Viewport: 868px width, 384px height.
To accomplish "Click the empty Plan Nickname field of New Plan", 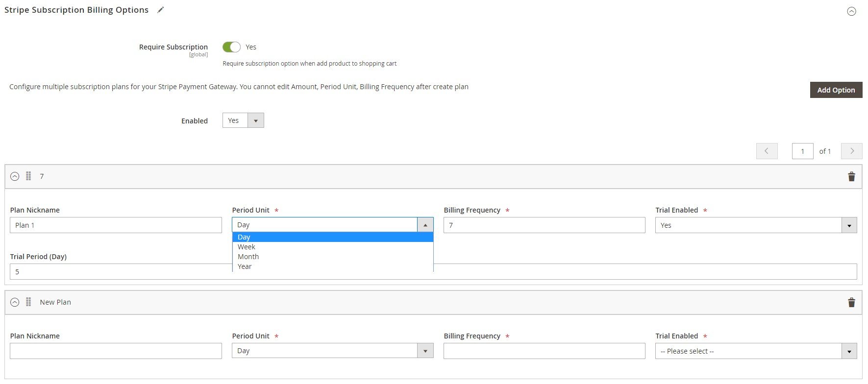I will 116,351.
